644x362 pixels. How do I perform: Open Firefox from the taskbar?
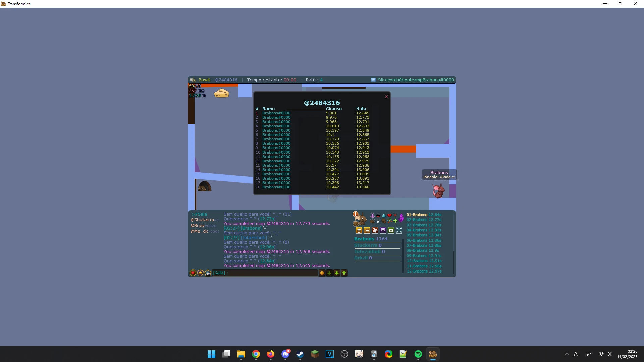(271, 354)
